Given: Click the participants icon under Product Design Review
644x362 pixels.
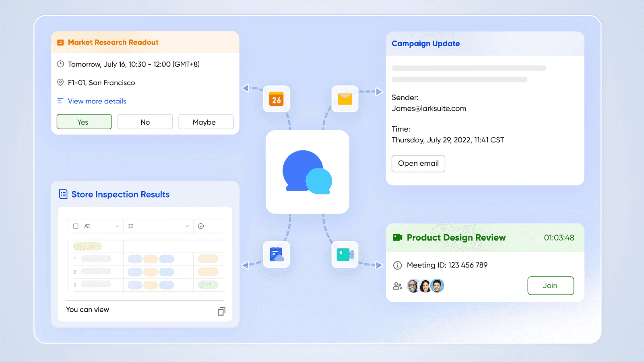Looking at the screenshot, I should pos(398,286).
